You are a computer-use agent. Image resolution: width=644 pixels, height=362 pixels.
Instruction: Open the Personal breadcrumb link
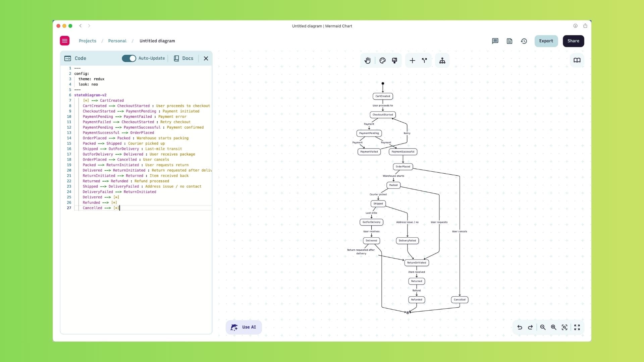coord(117,41)
